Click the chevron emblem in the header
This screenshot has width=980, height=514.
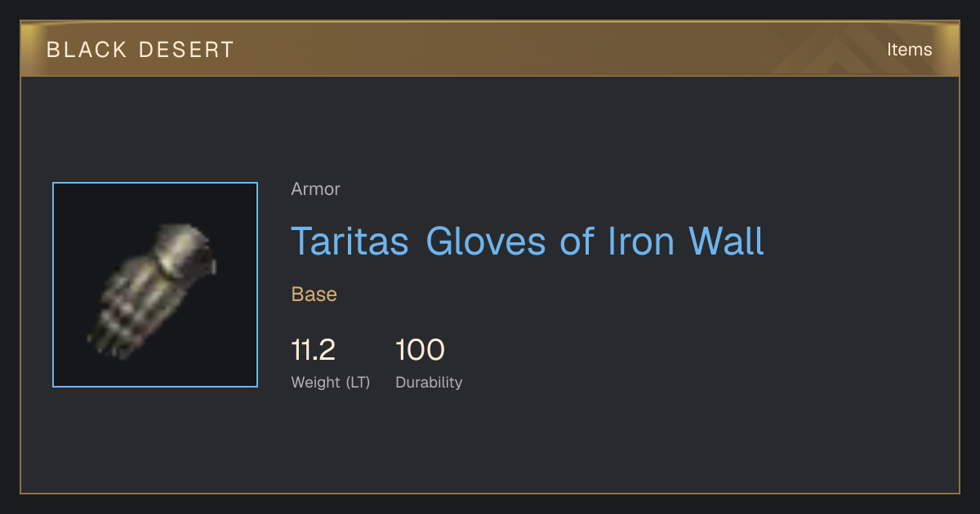click(833, 51)
